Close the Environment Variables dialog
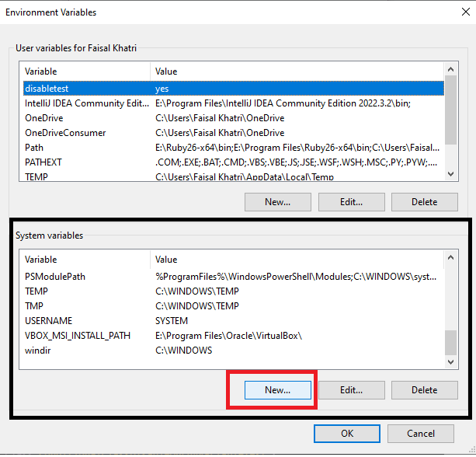Viewport: 476px width, 457px height. tap(466, 12)
